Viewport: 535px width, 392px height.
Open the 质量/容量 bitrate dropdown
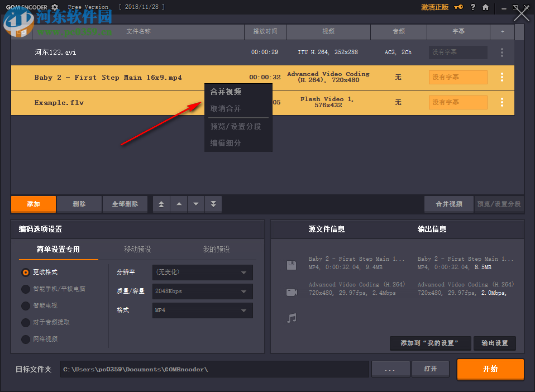click(x=202, y=291)
